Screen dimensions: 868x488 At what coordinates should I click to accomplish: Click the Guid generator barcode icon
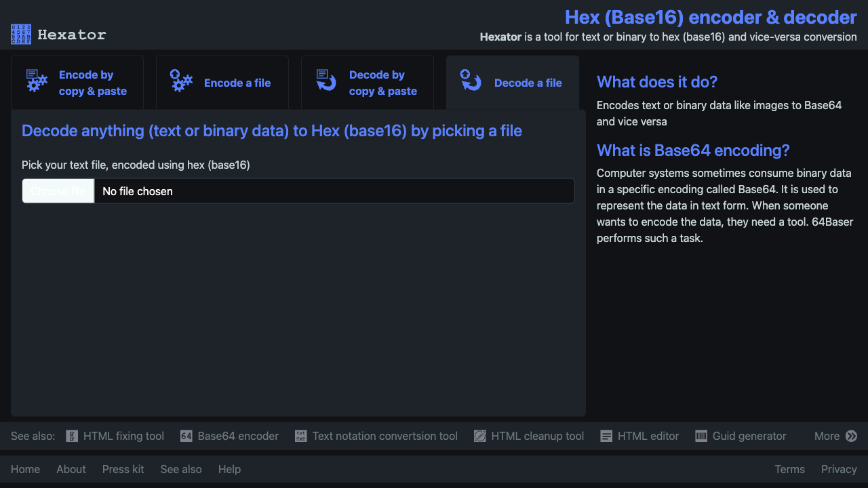coord(701,436)
